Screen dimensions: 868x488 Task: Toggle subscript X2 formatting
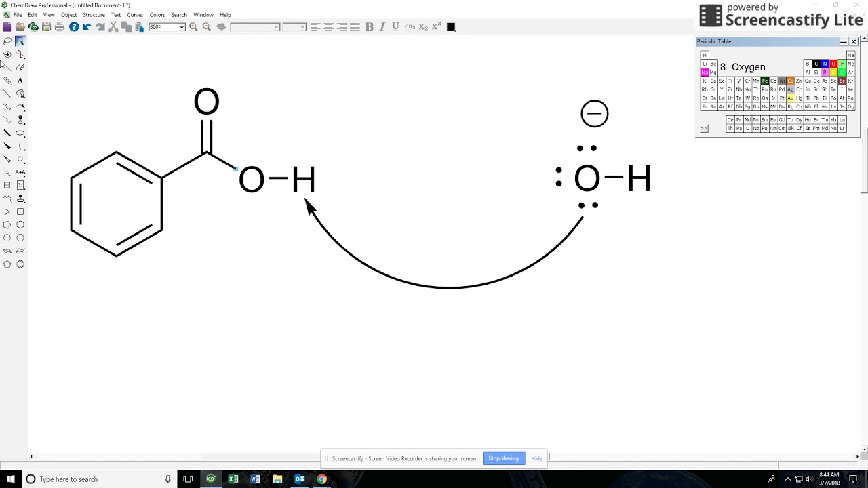[x=423, y=26]
